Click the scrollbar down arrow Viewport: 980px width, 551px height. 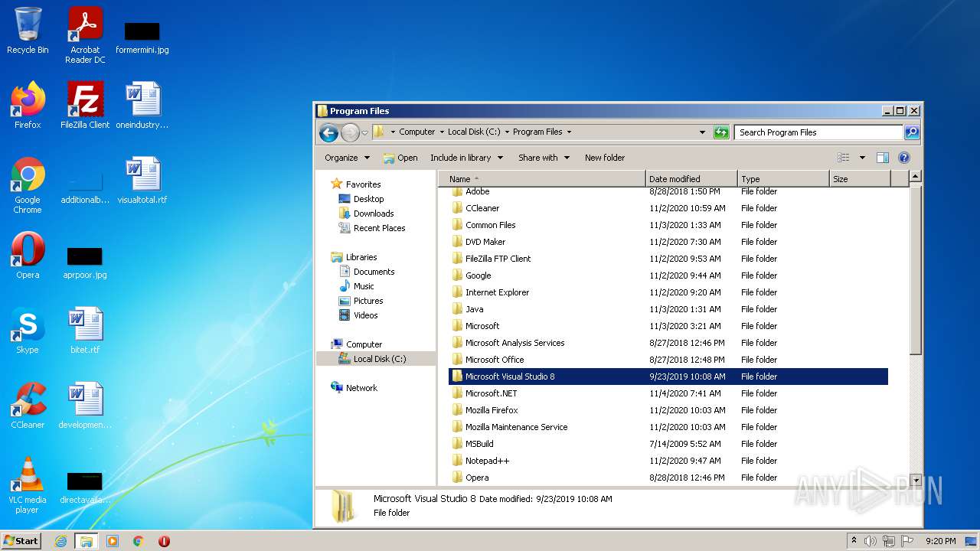915,480
